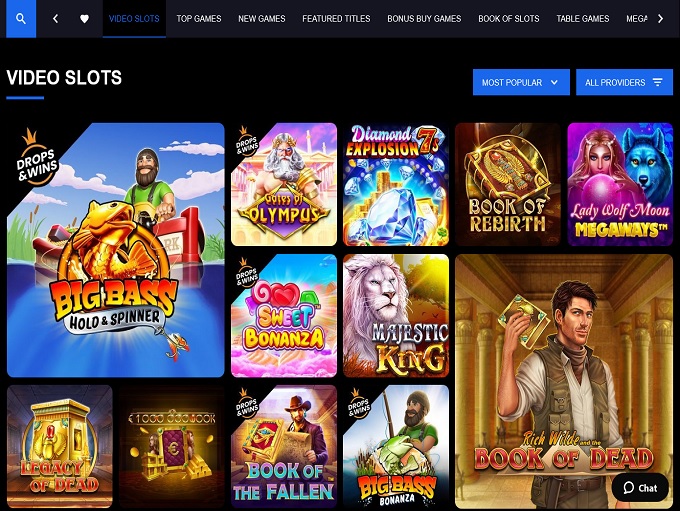Screen dimensions: 680x511
Task: Open the Bonus Buy Games tab
Action: click(x=424, y=19)
